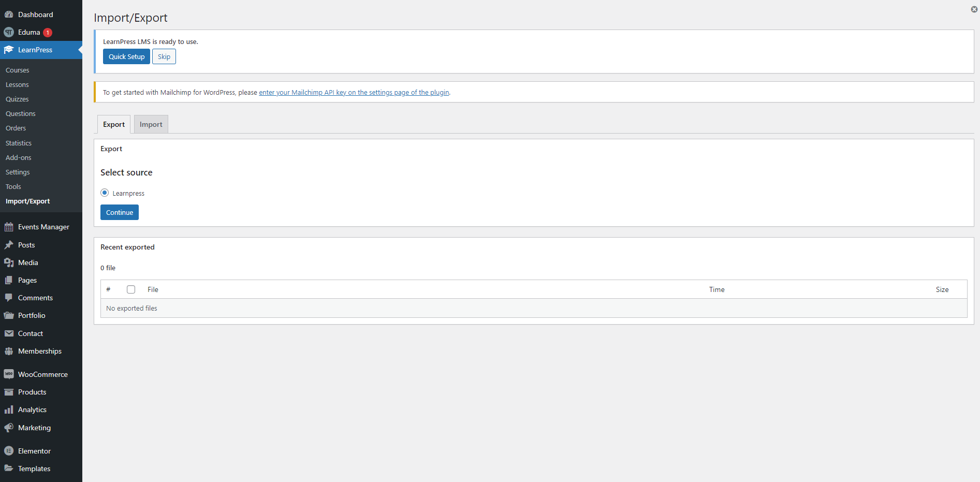Open Orders in LearnPress submenu

click(16, 128)
